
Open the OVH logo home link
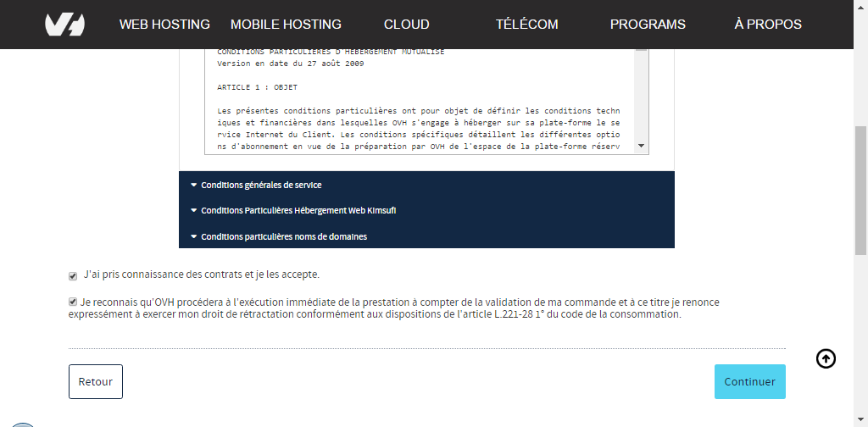point(64,25)
